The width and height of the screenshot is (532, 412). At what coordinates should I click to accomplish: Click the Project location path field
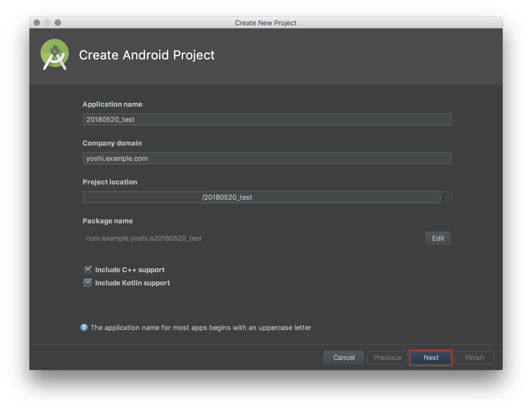pyautogui.click(x=261, y=197)
